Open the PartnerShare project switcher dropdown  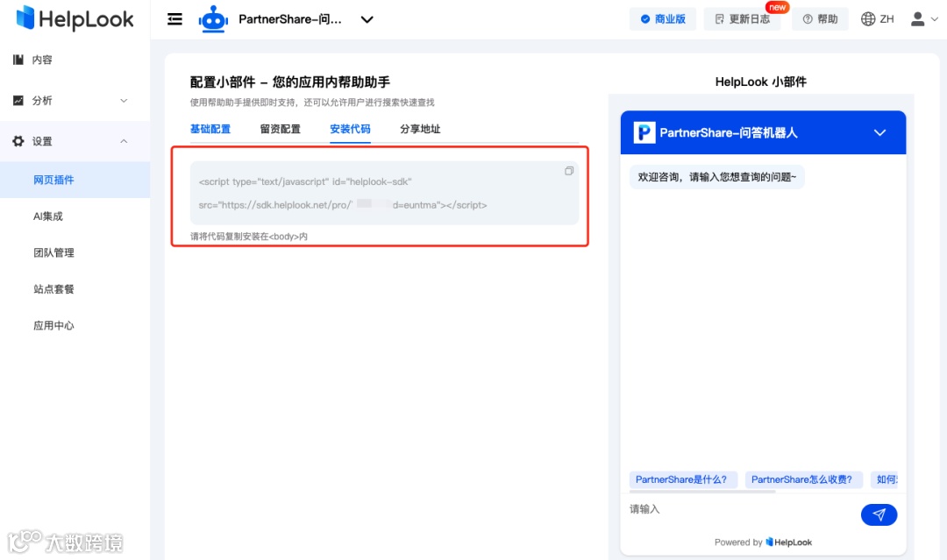tap(367, 18)
